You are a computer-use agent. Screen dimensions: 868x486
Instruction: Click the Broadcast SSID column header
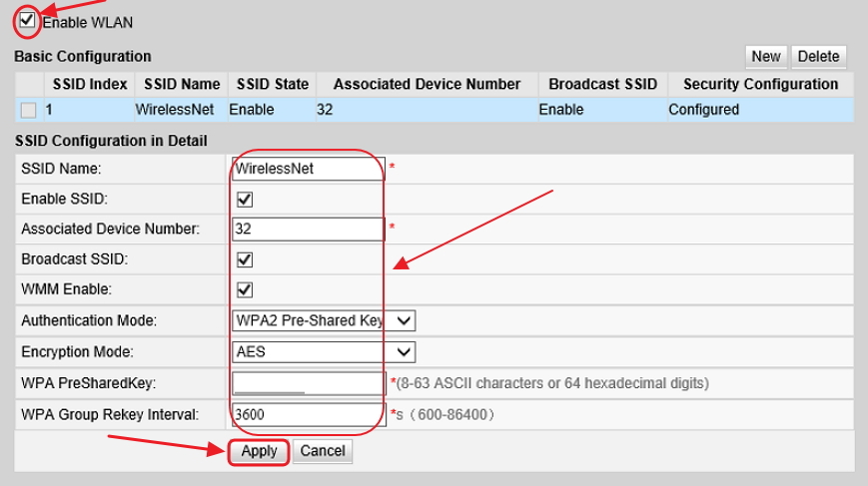click(603, 84)
